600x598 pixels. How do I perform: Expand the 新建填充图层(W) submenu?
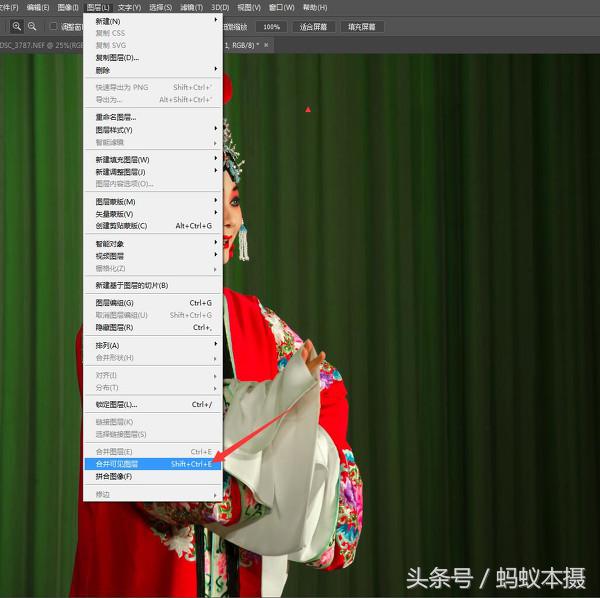tap(153, 160)
